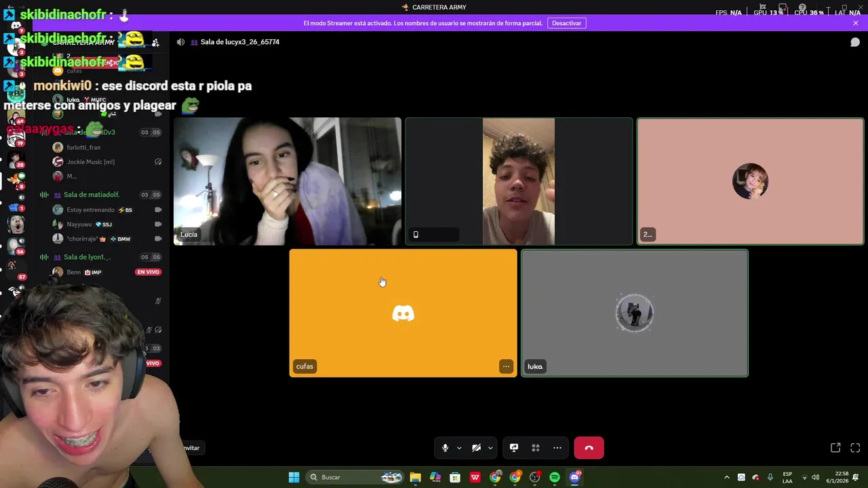Image resolution: width=868 pixels, height=488 pixels.
Task: Click camera icon next to 'chorirraje'
Action: [158, 239]
